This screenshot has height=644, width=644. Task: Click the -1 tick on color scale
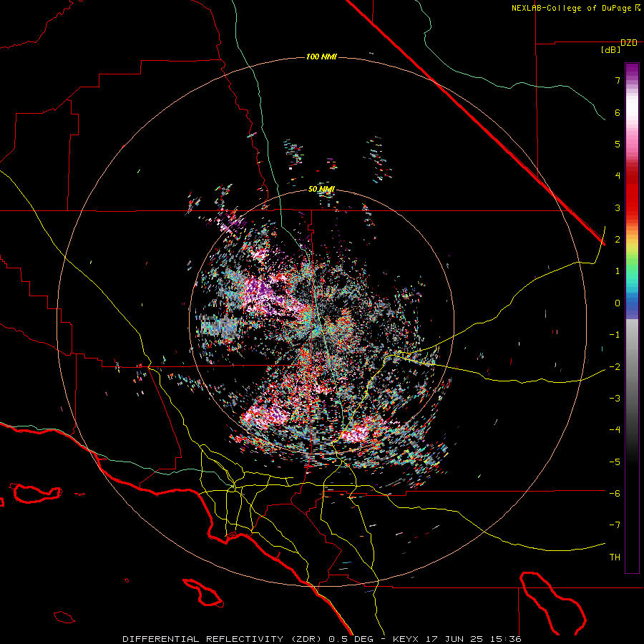[x=615, y=335]
